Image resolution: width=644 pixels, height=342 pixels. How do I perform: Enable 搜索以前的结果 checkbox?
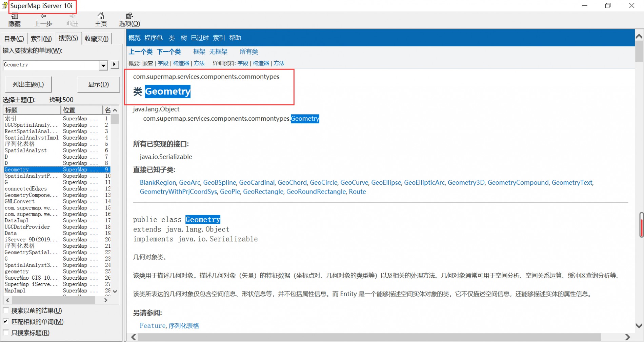[6, 310]
